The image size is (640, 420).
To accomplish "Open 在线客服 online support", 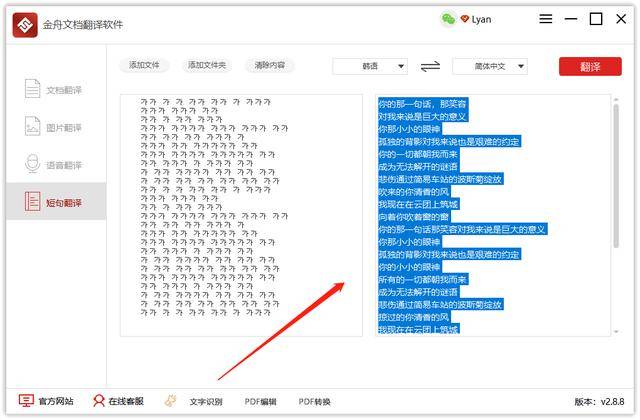I will (x=99, y=401).
